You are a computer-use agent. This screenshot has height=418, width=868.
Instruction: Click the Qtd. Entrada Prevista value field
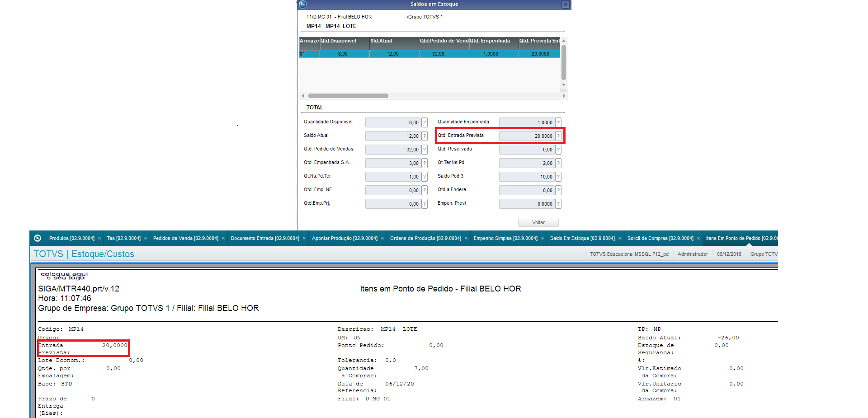tap(527, 136)
